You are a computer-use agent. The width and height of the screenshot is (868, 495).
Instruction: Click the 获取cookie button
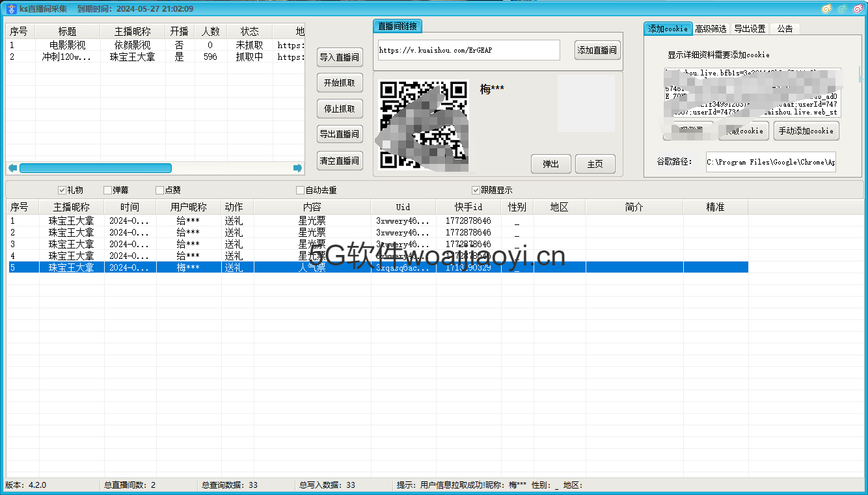[x=744, y=131]
